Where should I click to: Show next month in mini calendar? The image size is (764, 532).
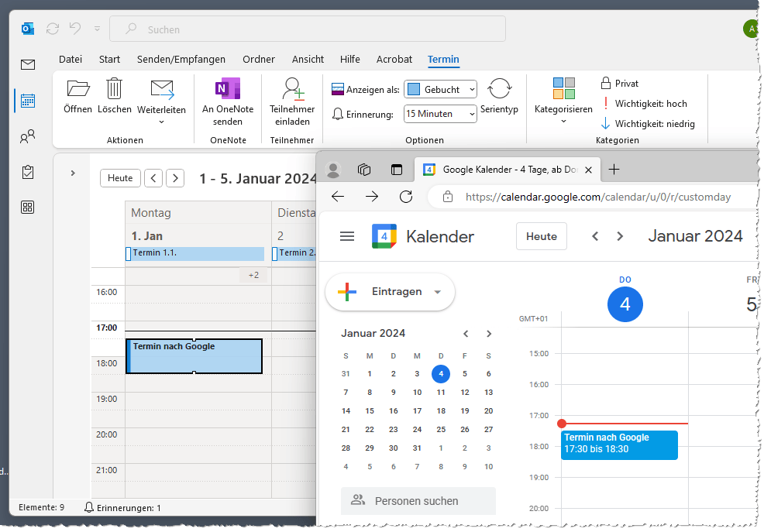point(489,334)
